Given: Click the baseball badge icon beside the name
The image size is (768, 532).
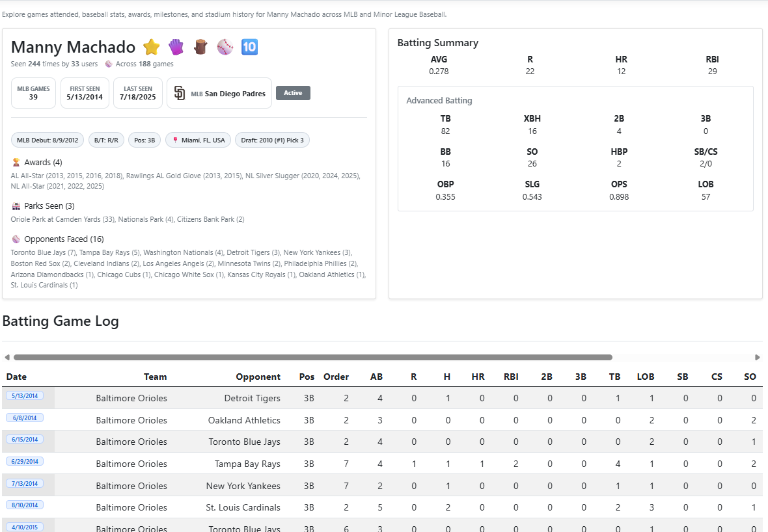Looking at the screenshot, I should click(x=225, y=47).
